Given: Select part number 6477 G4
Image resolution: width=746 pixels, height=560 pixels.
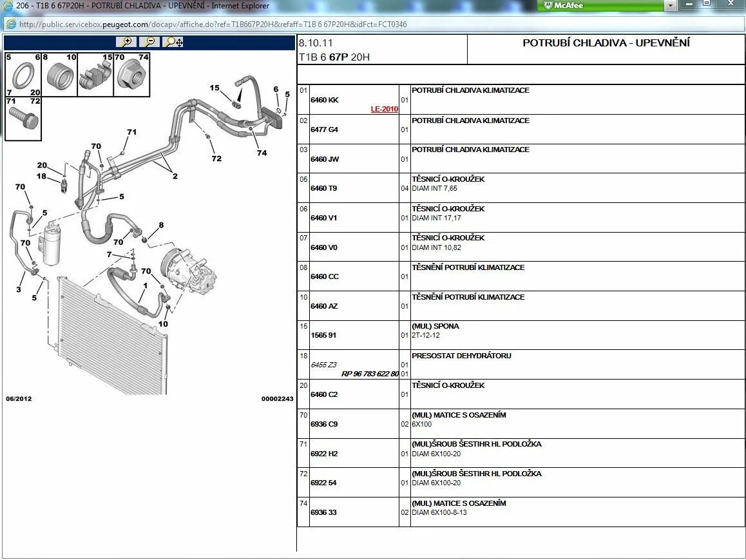Looking at the screenshot, I should (324, 130).
